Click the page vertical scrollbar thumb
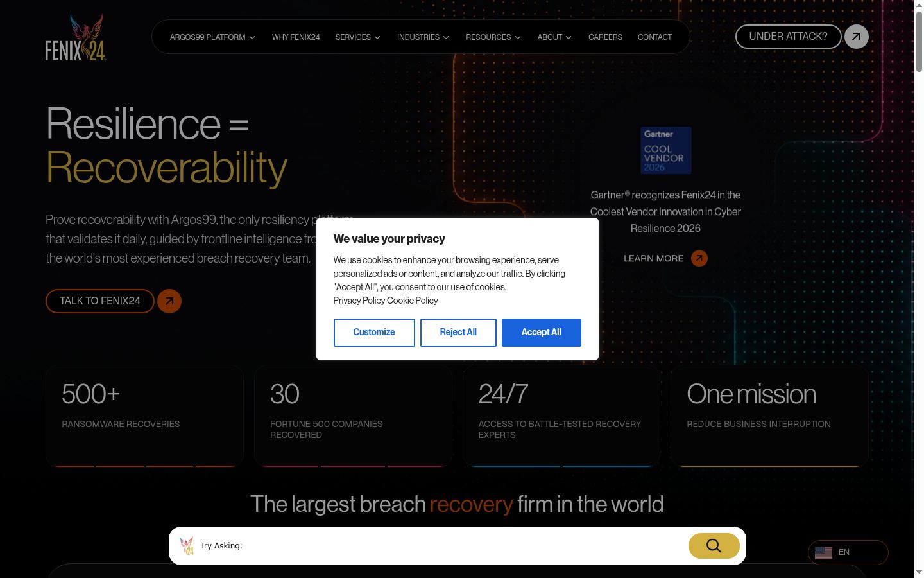Screen dimensions: 924x578 click(x=919, y=42)
